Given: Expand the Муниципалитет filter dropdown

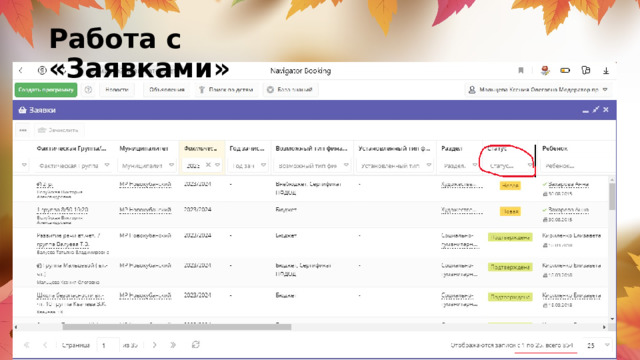Looking at the screenshot, I should 171,165.
